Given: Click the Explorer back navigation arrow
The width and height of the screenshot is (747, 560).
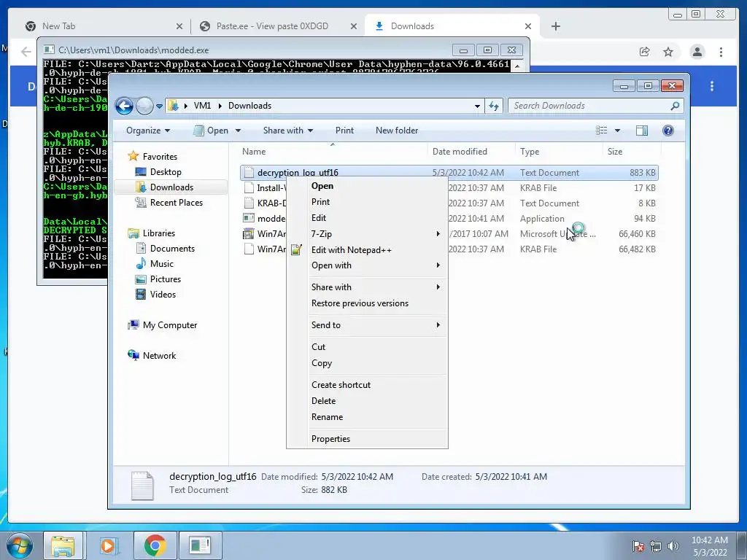Looking at the screenshot, I should point(124,106).
